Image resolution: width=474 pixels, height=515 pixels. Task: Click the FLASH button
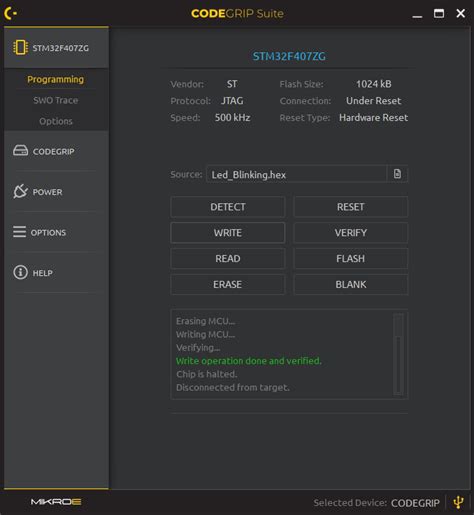(351, 259)
